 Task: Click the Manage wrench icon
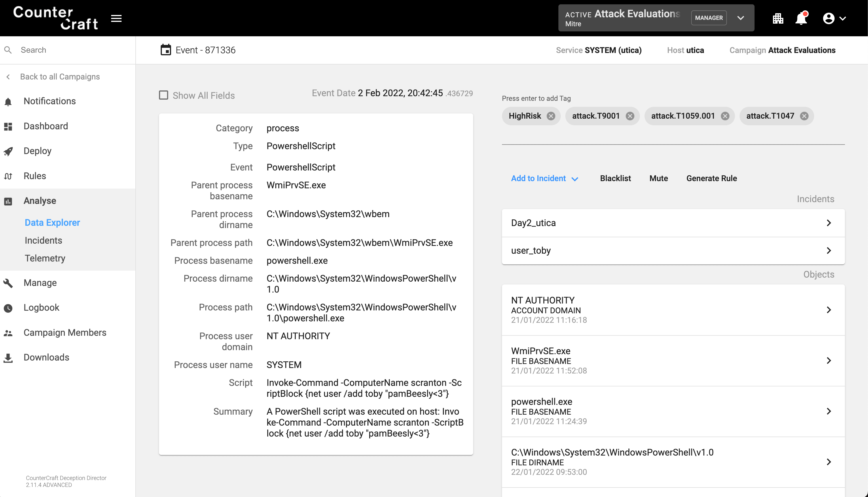point(8,283)
